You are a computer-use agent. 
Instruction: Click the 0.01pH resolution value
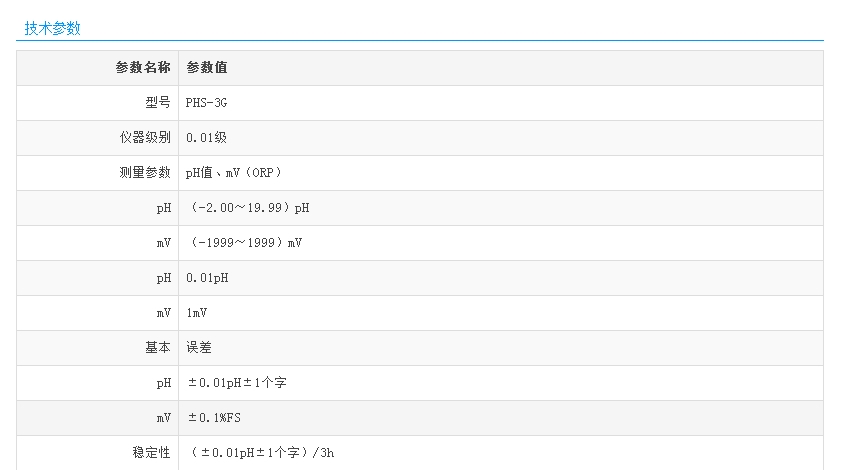(207, 278)
